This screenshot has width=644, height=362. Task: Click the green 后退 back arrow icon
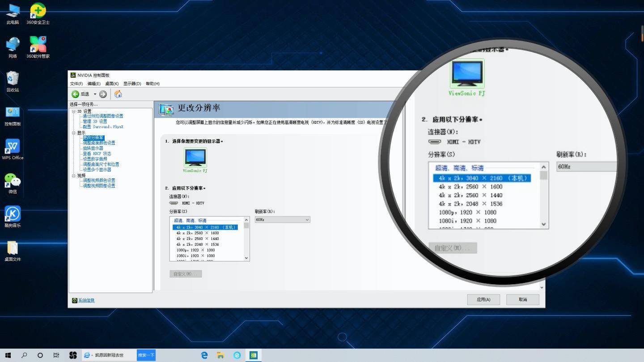click(76, 94)
